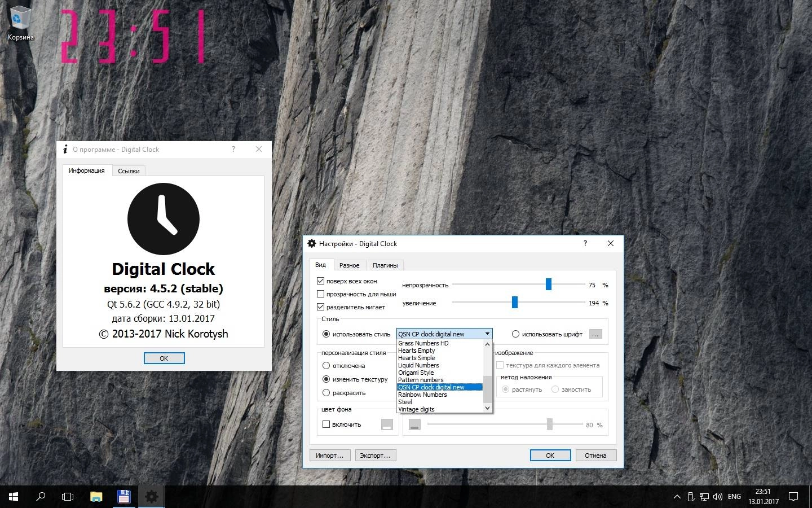Click help question mark in About window
Image resolution: width=812 pixels, height=508 pixels.
click(x=233, y=149)
